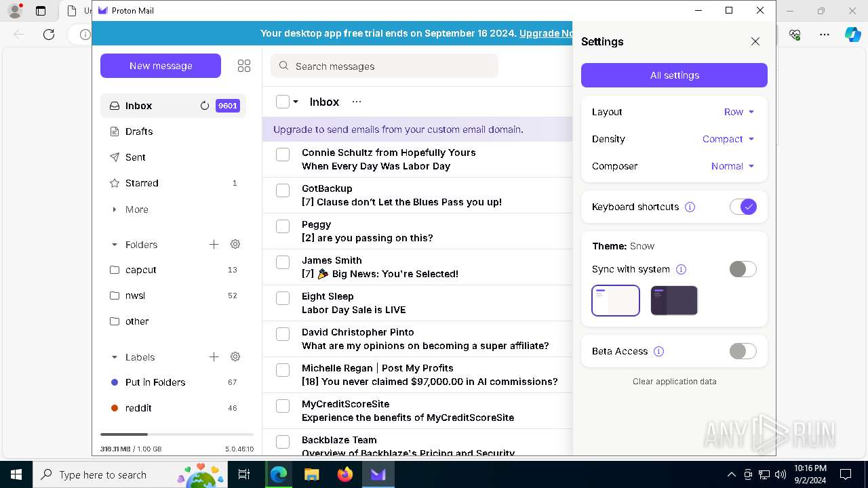Open All settings
The width and height of the screenshot is (868, 488).
(674, 75)
